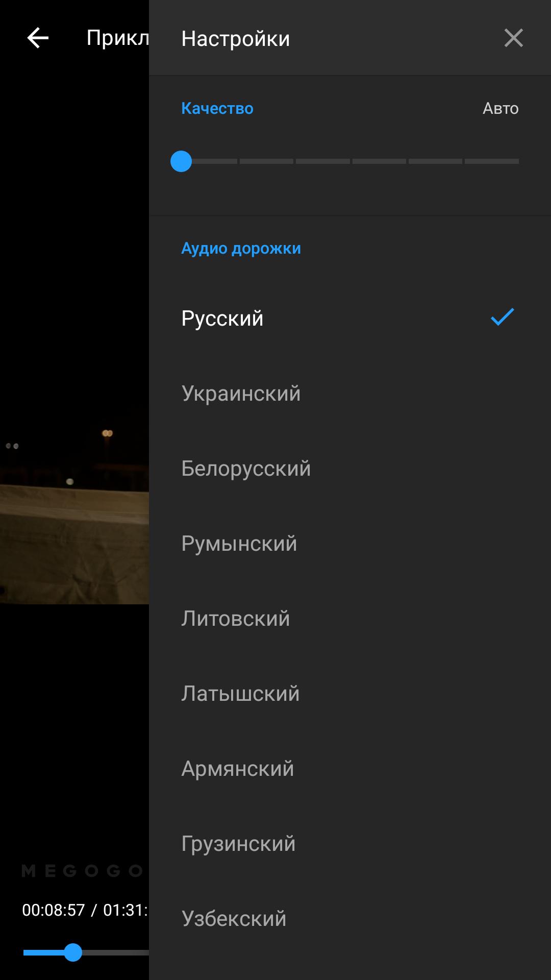
Task: Select the Белорусский audio track
Action: tap(350, 468)
